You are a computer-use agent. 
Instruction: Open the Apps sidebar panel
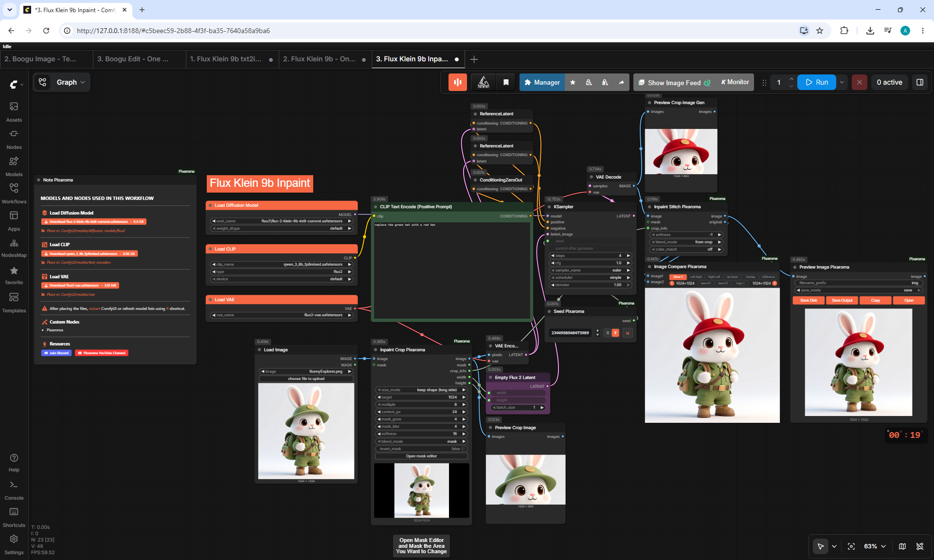pos(14,221)
